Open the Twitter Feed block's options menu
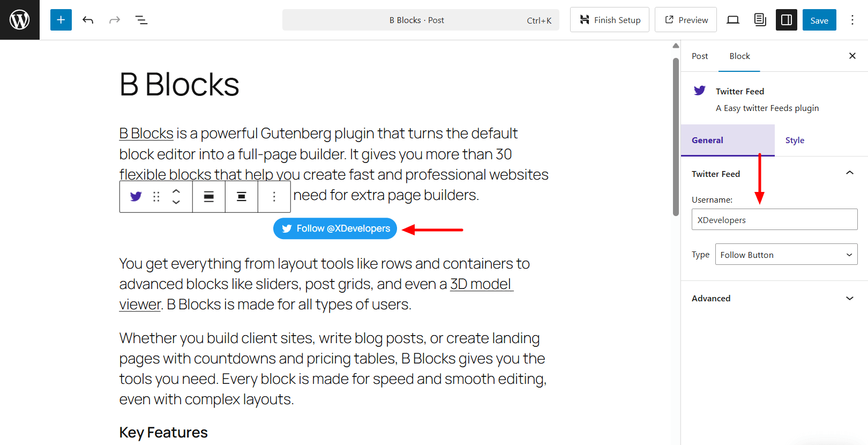 [x=274, y=197]
